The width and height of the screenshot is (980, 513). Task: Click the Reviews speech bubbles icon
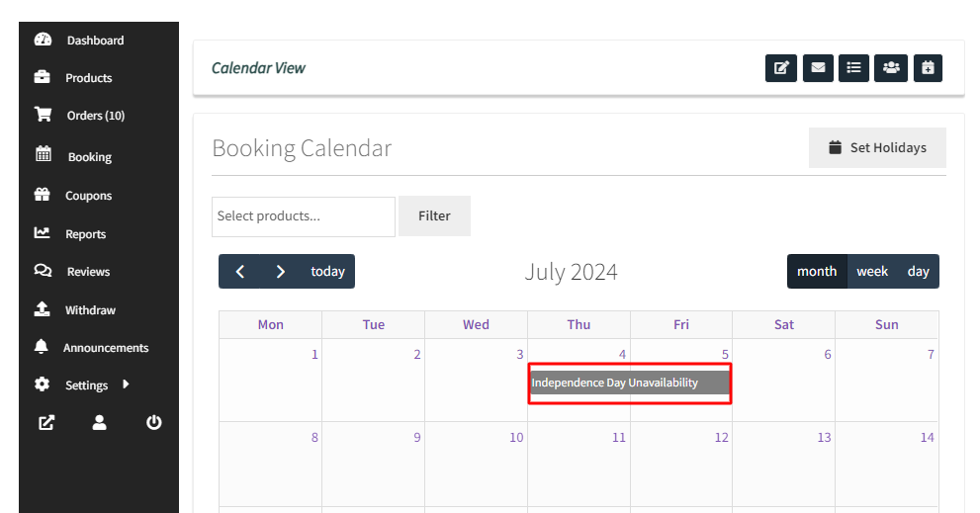(x=43, y=271)
